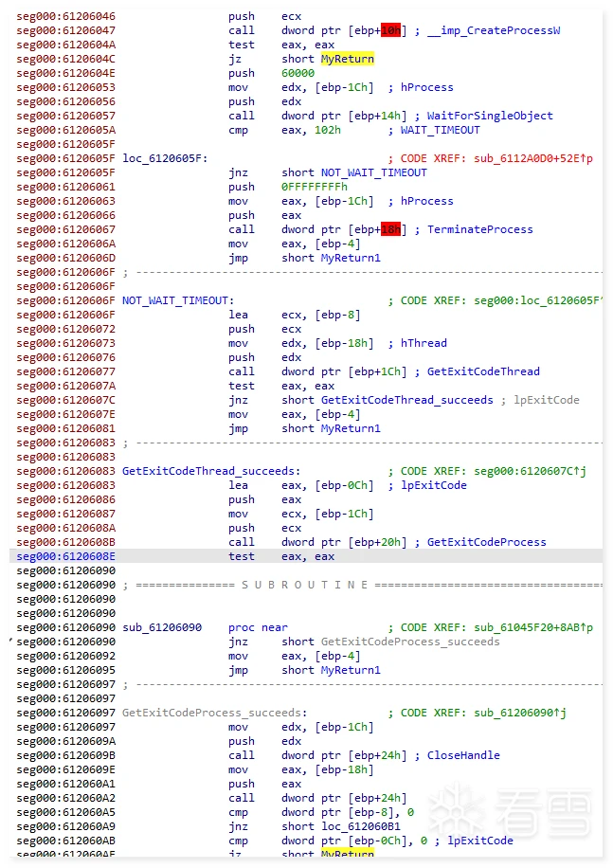613x868 pixels.
Task: Select the GetExitCodeProcess comment
Action: [486, 542]
